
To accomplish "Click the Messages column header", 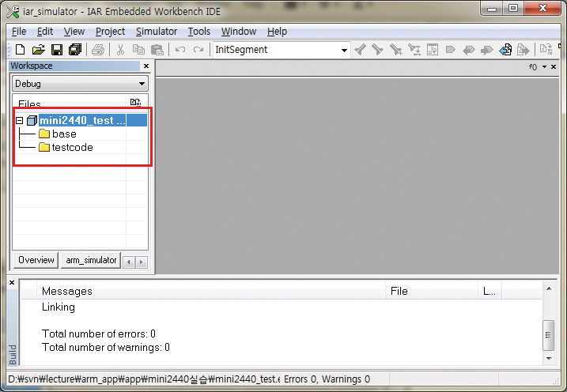I will point(210,291).
